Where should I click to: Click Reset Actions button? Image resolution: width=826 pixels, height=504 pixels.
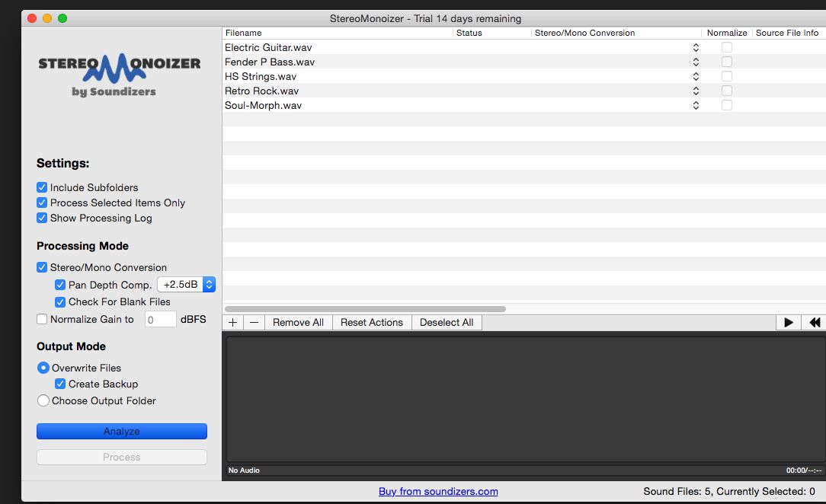tap(371, 323)
